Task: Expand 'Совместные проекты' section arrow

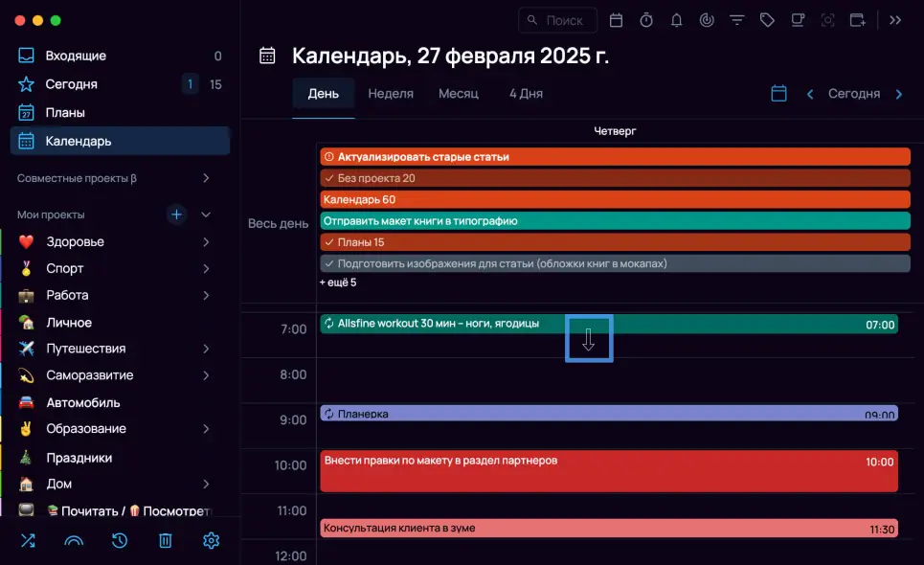Action: pyautogui.click(x=206, y=178)
